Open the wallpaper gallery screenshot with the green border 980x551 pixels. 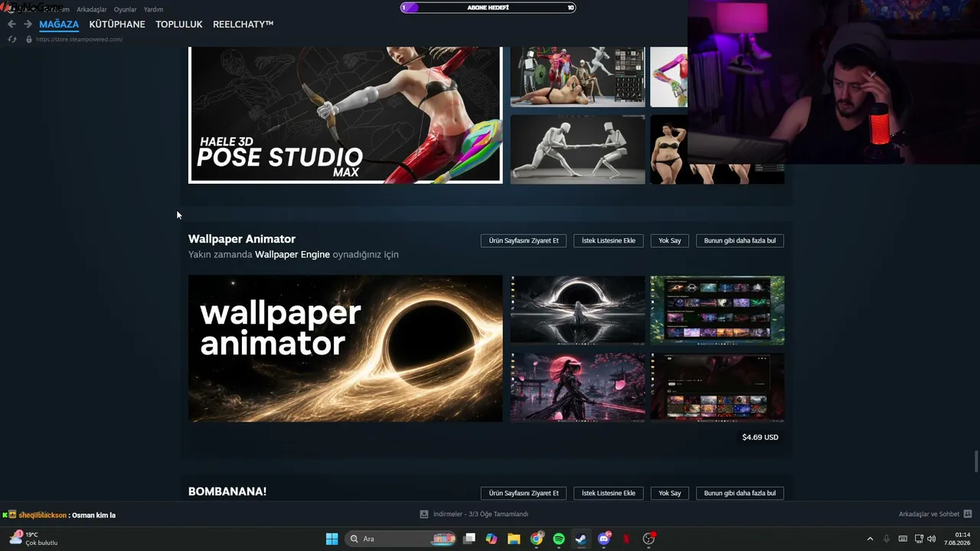[x=717, y=310]
